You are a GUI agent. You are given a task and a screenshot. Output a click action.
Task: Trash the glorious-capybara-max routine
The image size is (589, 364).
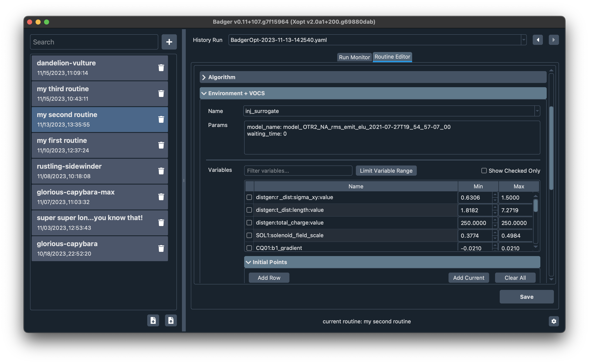coord(161,197)
